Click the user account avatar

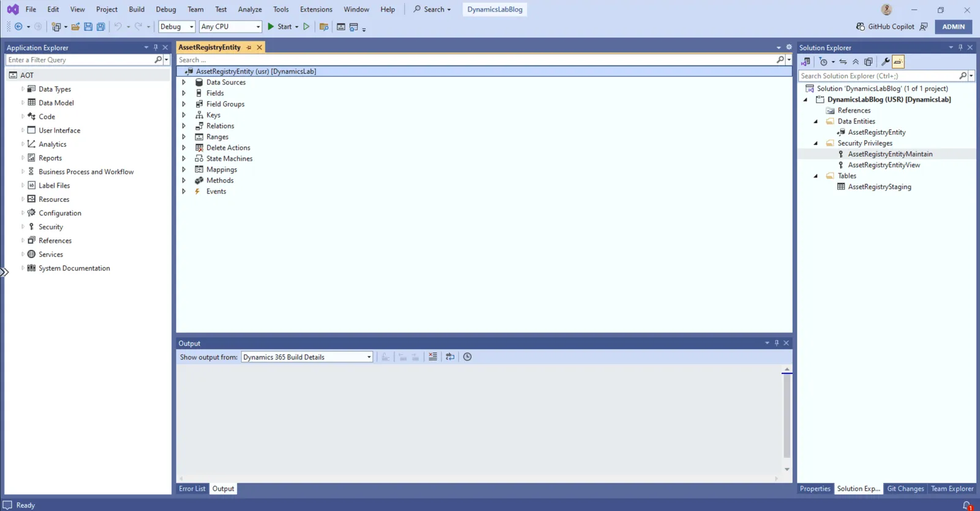pos(886,9)
